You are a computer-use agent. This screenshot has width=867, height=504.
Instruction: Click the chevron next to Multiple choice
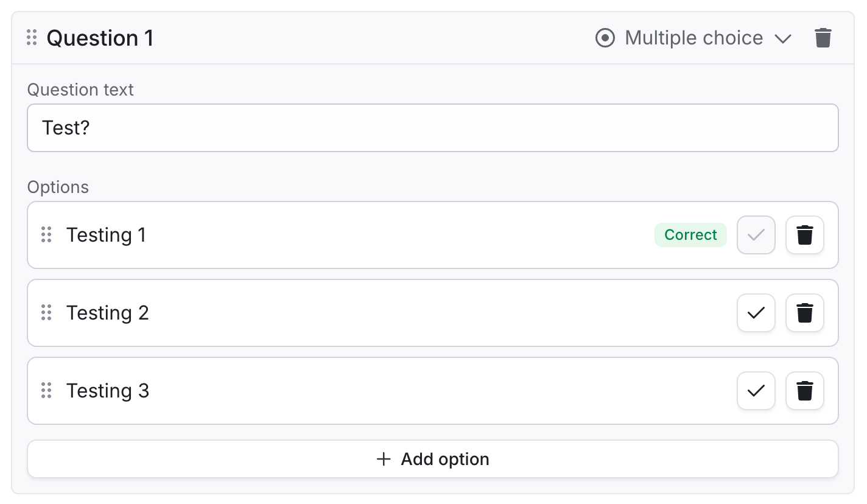click(x=782, y=39)
